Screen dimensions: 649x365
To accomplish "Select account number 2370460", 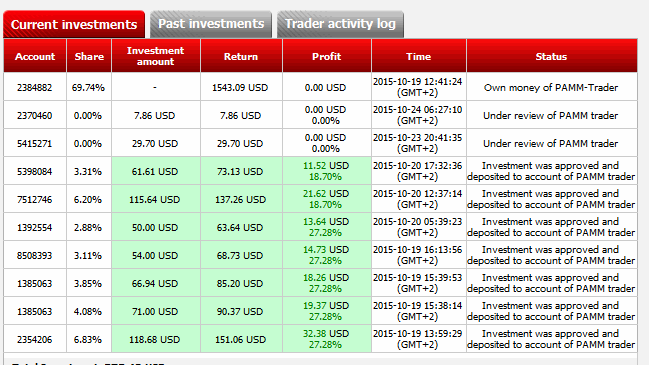I will click(x=35, y=115).
